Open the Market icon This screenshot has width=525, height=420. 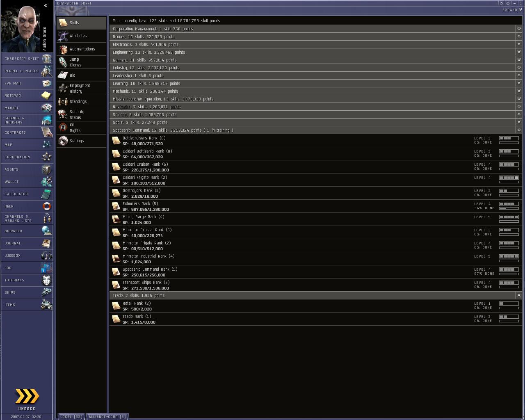pyautogui.click(x=47, y=108)
